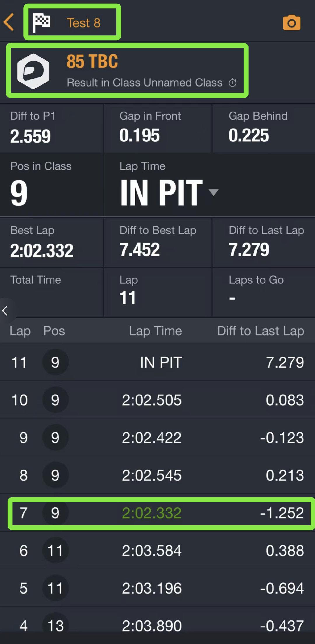Tap the Diff to Best Lap tile
This screenshot has height=644, width=315.
(x=158, y=243)
